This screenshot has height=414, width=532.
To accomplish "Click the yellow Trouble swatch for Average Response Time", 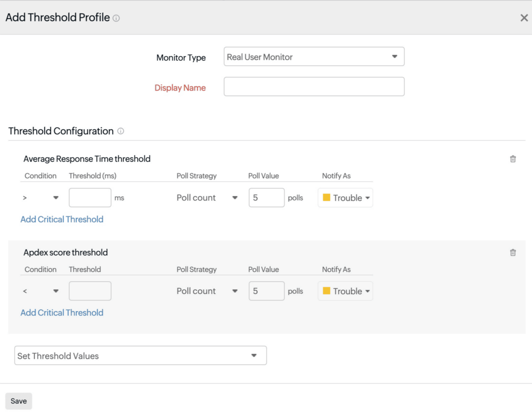I will 327,198.
